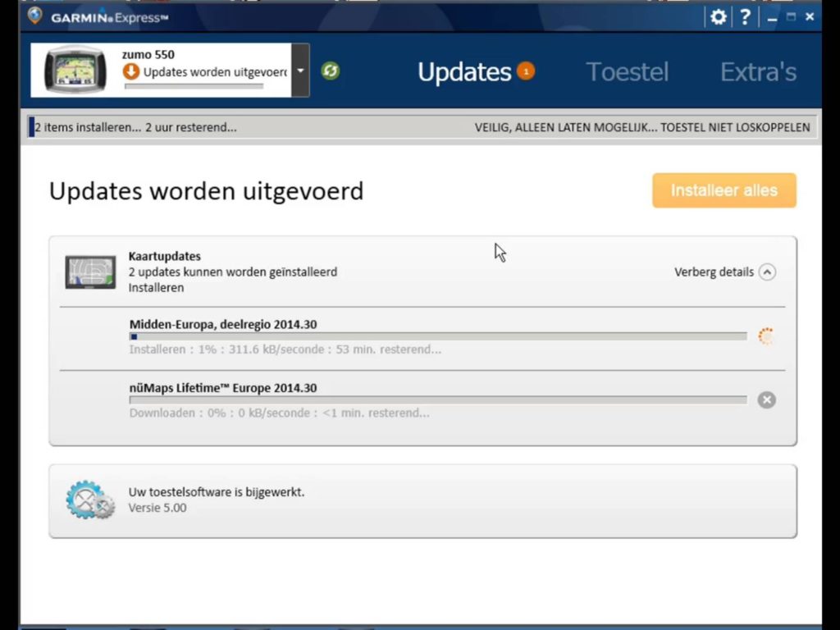Switch to the Updates tab
The width and height of the screenshot is (840, 630).
click(x=464, y=72)
